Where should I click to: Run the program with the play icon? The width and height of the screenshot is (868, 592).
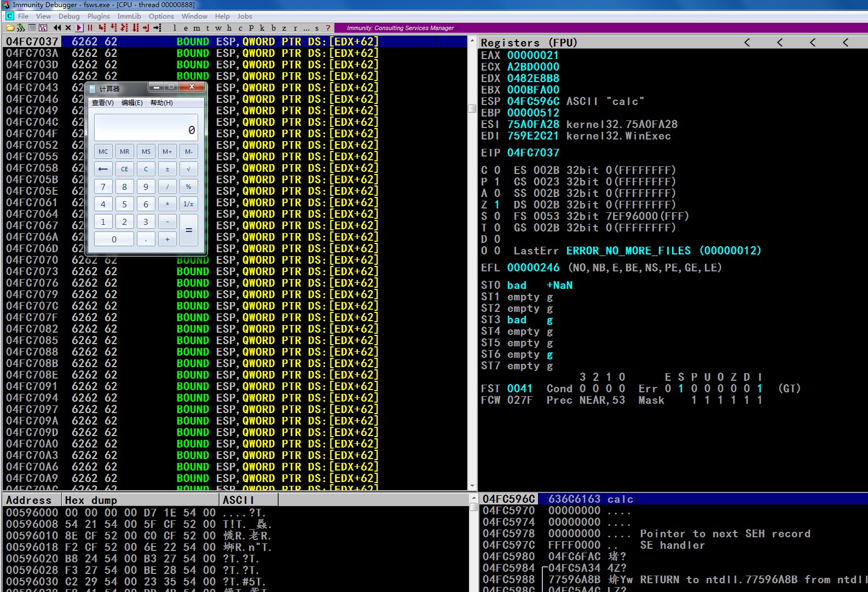pyautogui.click(x=79, y=28)
